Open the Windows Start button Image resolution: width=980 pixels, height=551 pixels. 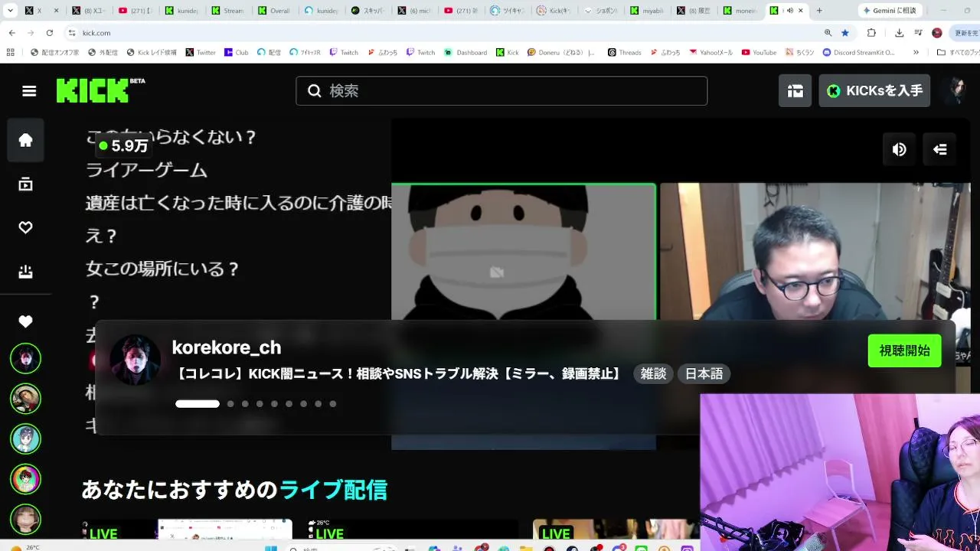[270, 548]
